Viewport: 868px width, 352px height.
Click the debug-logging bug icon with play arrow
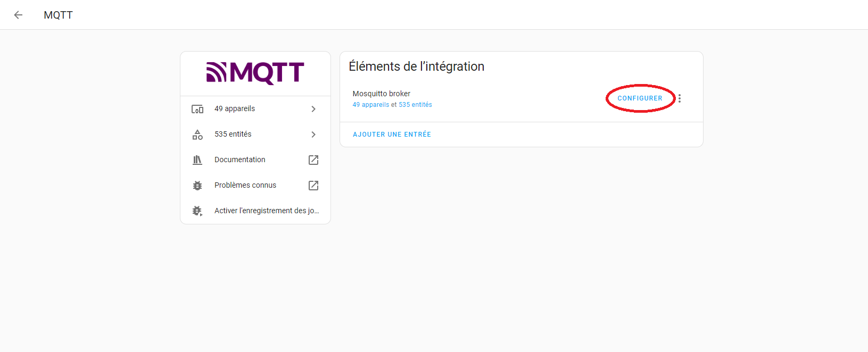coord(197,211)
